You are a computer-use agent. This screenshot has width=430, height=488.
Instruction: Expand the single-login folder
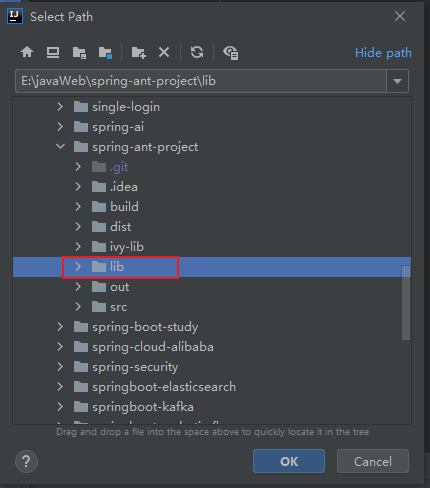[x=60, y=107]
